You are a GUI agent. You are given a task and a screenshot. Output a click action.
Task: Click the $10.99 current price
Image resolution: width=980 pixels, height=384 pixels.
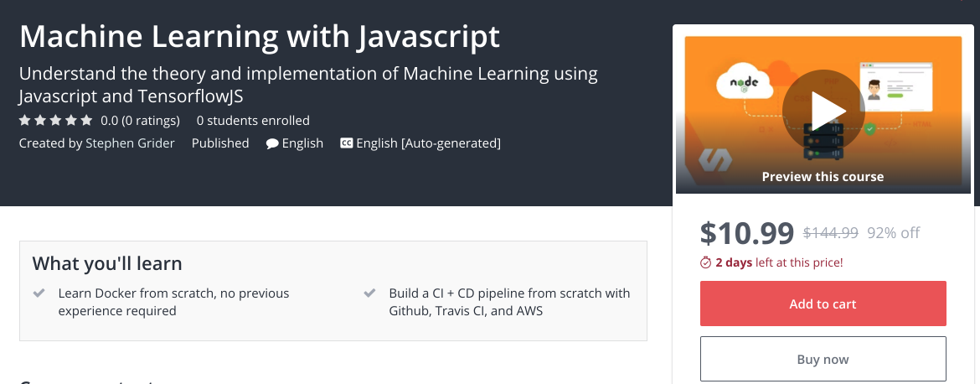click(x=746, y=232)
